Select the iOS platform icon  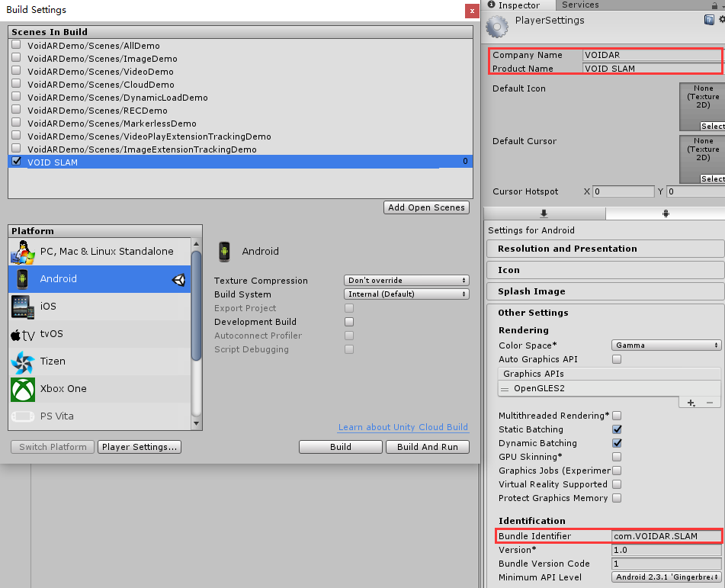point(23,307)
